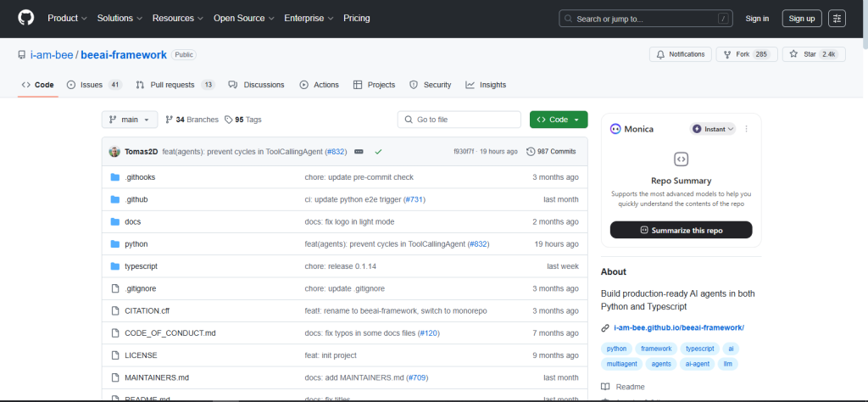Image resolution: width=868 pixels, height=402 pixels.
Task: Open the typescript folder
Action: tap(142, 266)
